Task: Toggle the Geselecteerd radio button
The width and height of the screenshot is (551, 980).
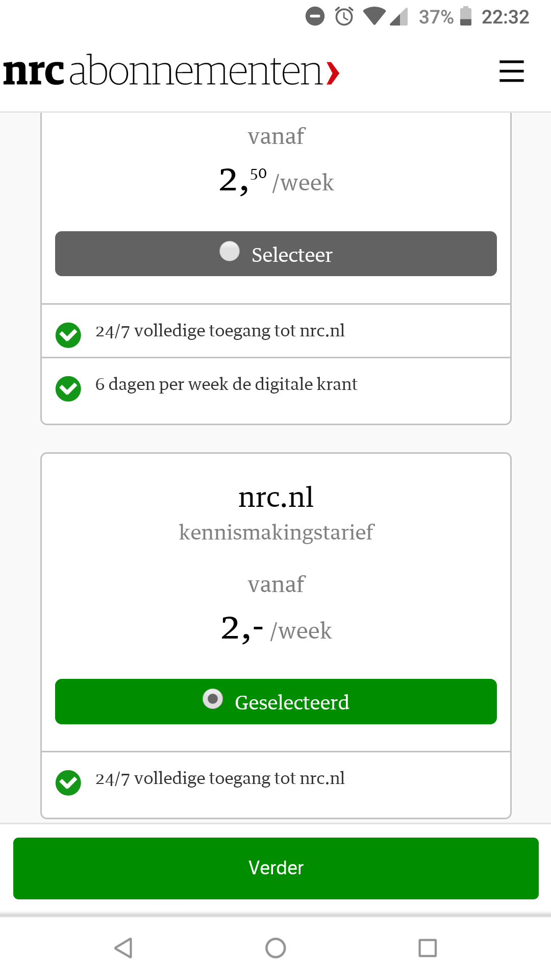Action: [x=213, y=699]
